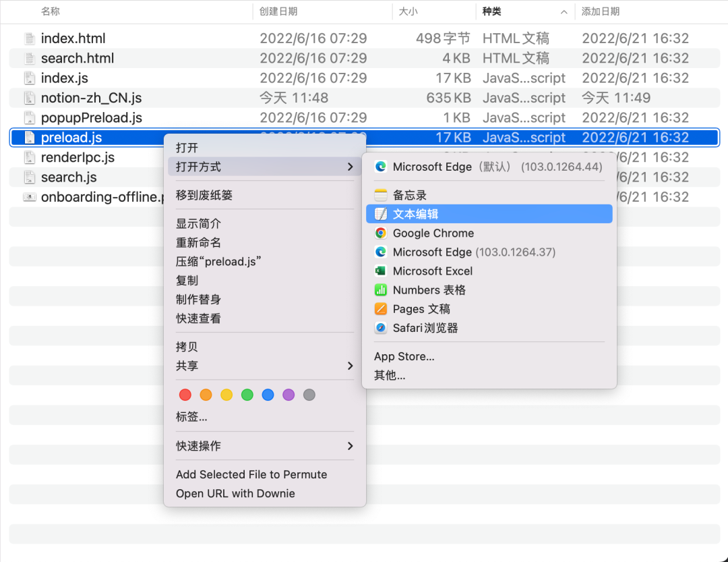Toggle sort direction arrow in 种类 column
Image resolution: width=728 pixels, height=562 pixels.
tap(564, 12)
